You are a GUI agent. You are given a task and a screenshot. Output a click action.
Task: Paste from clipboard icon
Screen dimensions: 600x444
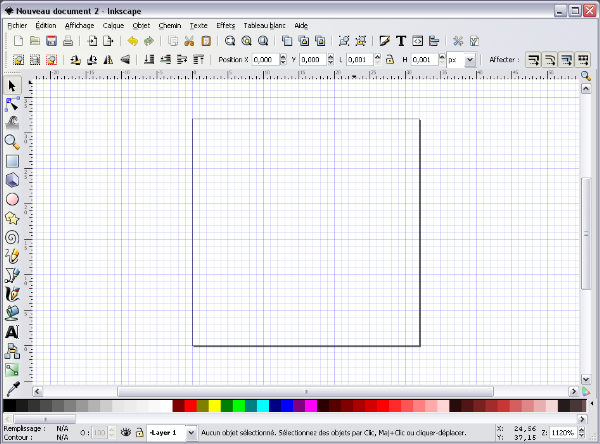click(x=206, y=41)
